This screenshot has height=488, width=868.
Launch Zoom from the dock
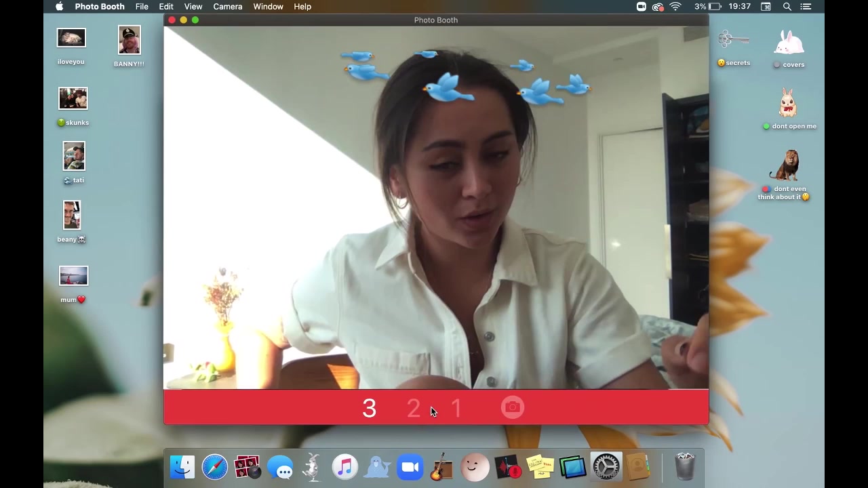pos(410,467)
